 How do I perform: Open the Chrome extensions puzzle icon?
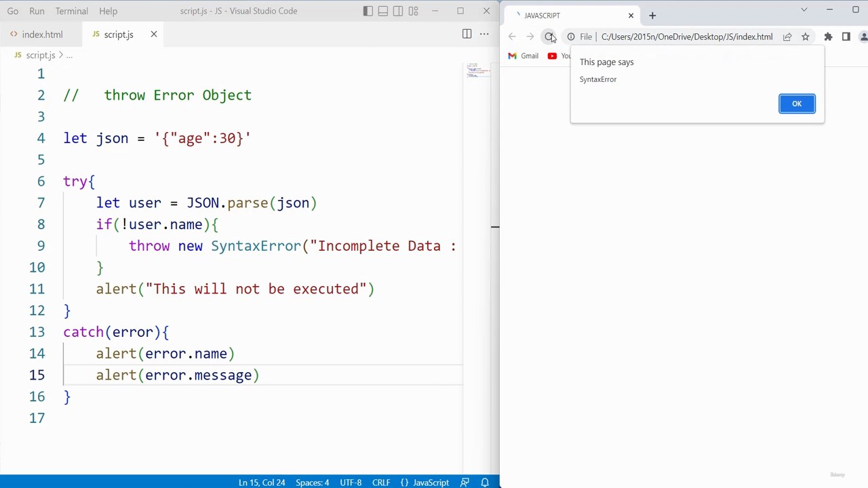828,37
